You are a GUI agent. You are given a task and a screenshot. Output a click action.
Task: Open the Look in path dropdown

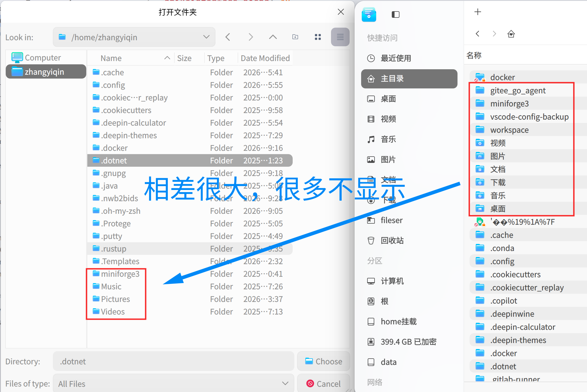coord(206,37)
